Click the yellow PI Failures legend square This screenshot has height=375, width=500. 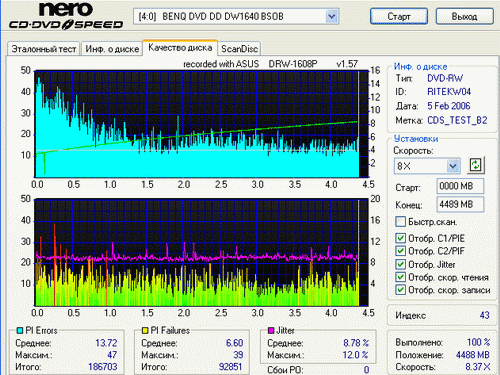click(x=145, y=330)
